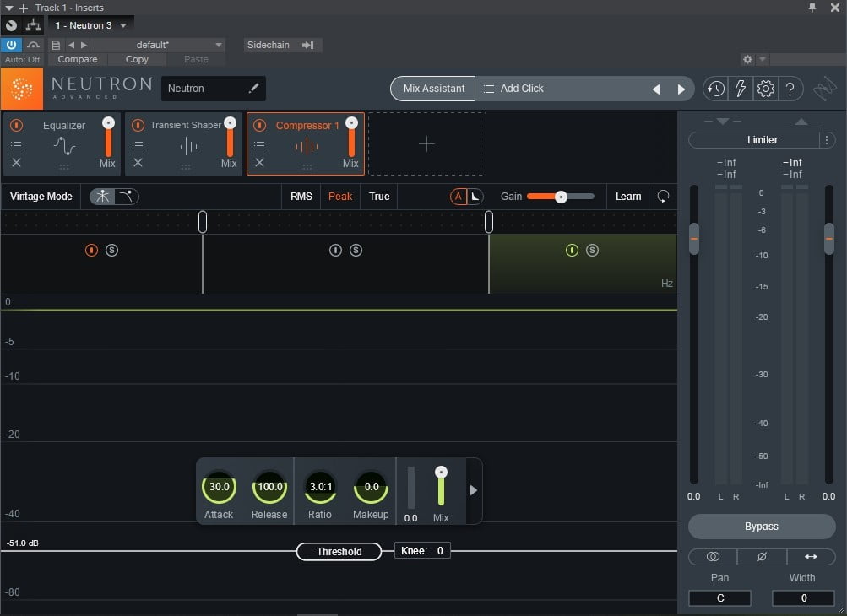847x616 pixels.
Task: Click the Knee value field
Action: [x=439, y=551]
